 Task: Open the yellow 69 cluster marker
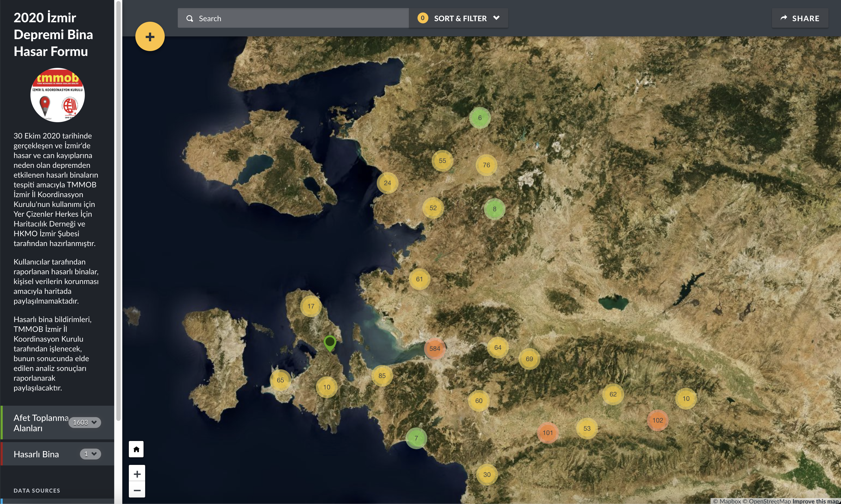click(529, 359)
